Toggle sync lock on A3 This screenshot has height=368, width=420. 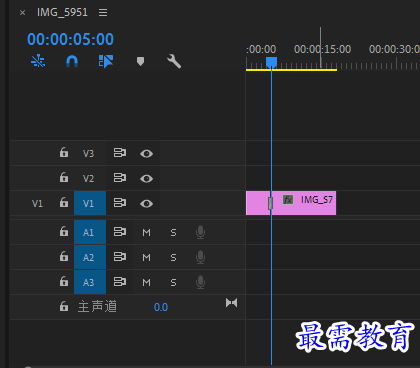(x=120, y=282)
